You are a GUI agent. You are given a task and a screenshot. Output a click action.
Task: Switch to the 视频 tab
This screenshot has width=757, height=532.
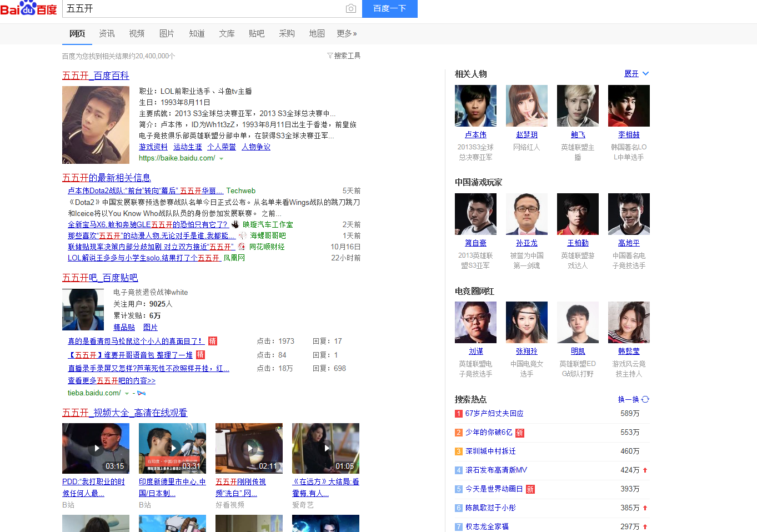[x=137, y=34]
